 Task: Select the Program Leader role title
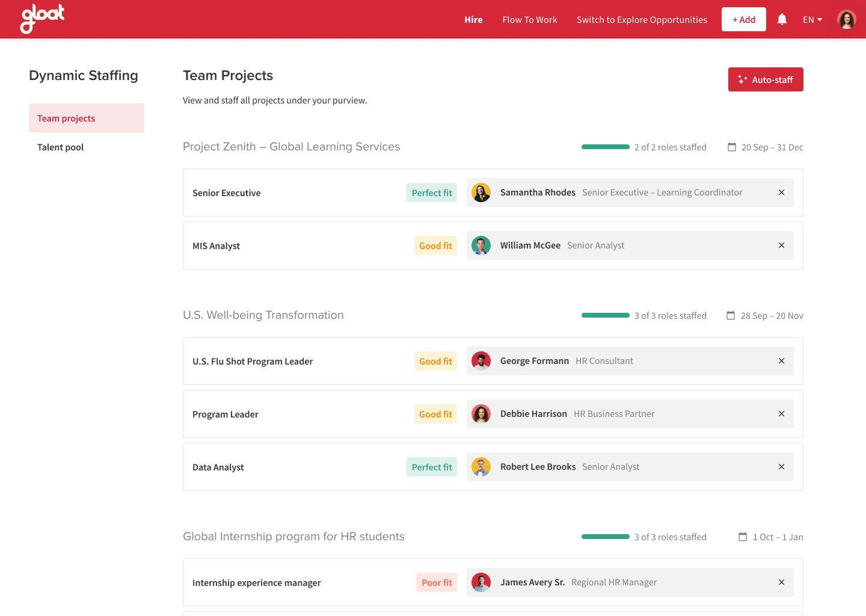click(x=226, y=414)
